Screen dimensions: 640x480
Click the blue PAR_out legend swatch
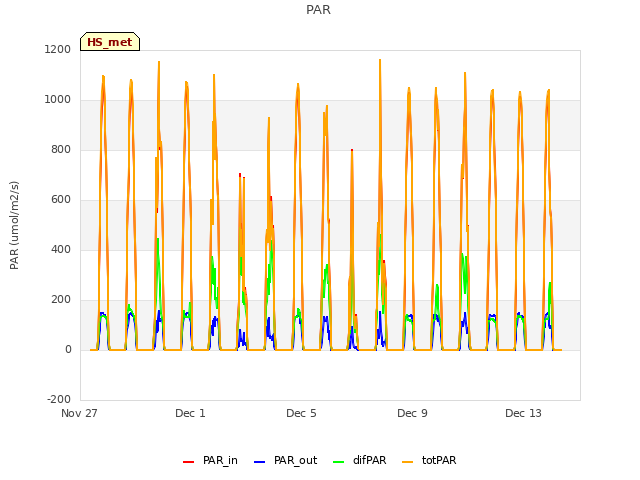pos(259,462)
